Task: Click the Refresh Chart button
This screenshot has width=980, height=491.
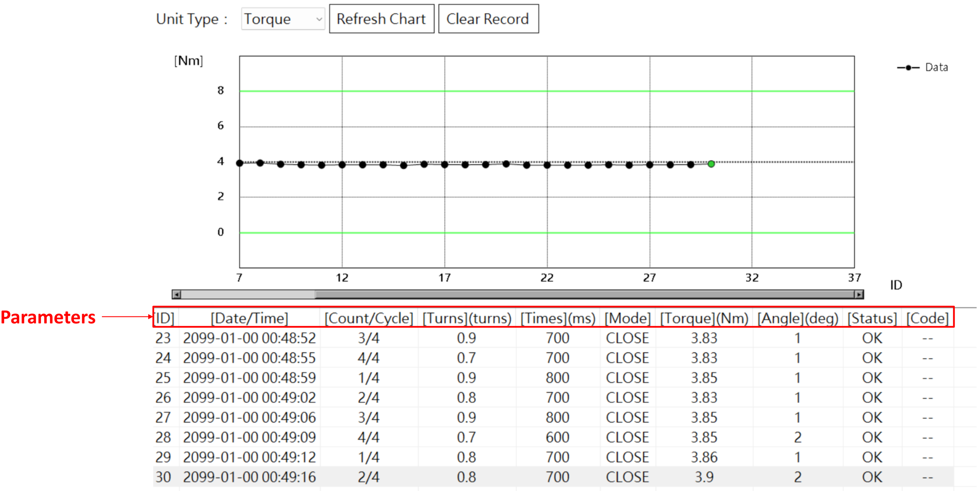Action: point(381,19)
